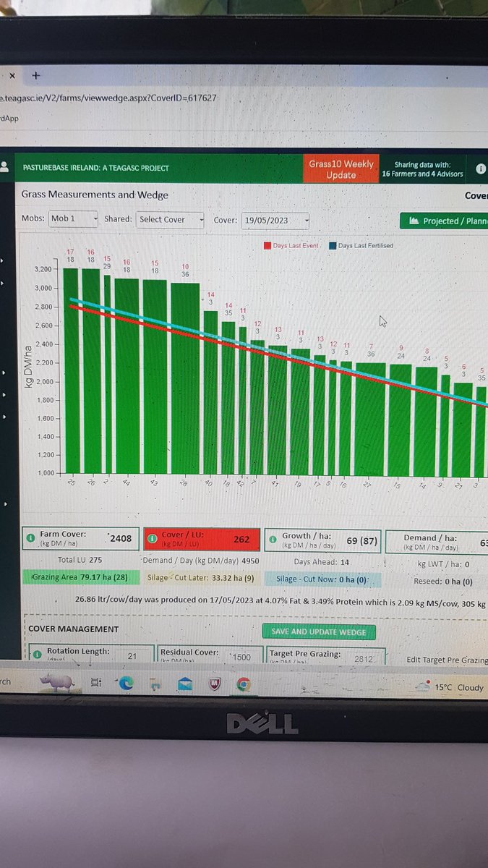Viewport: 488px width, 868px height.
Task: Click Edit Target Pre Grazing link
Action: 447,660
